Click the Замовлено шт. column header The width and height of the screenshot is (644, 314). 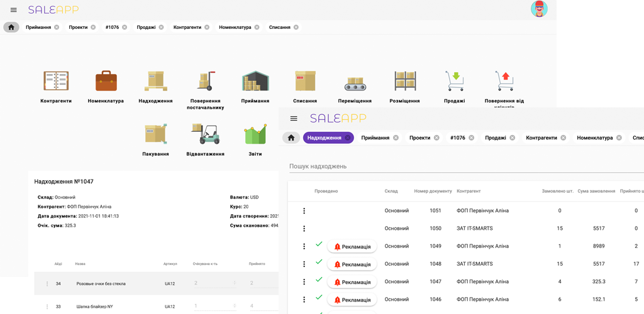558,191
